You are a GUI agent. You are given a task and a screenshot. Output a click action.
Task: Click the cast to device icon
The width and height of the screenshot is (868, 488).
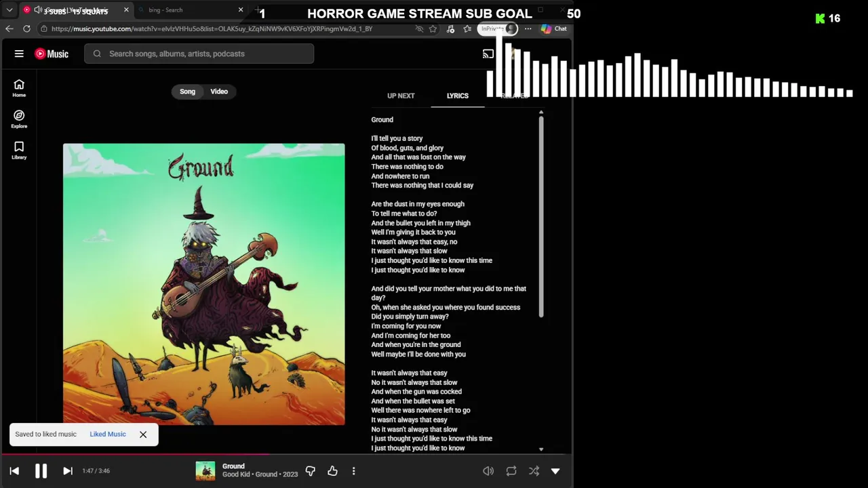488,54
